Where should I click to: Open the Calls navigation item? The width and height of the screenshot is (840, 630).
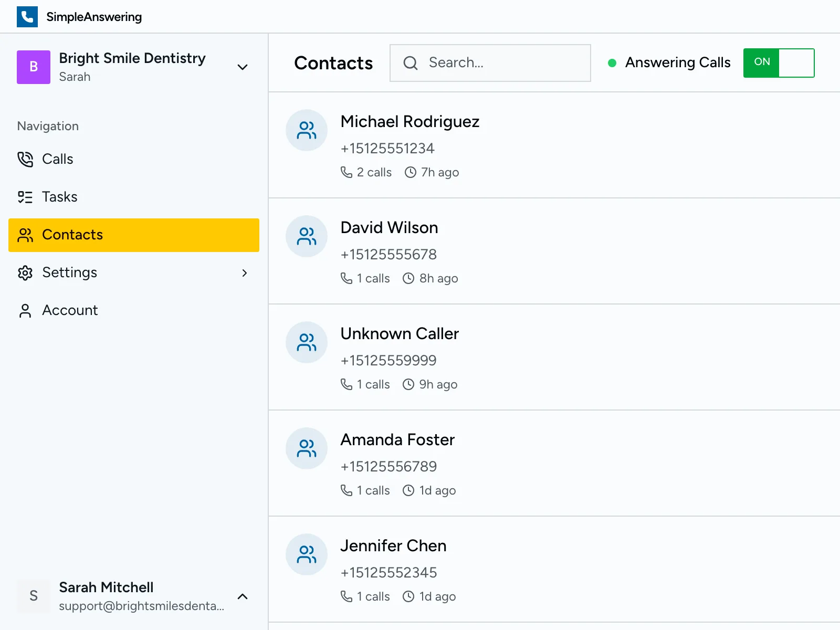(x=58, y=159)
